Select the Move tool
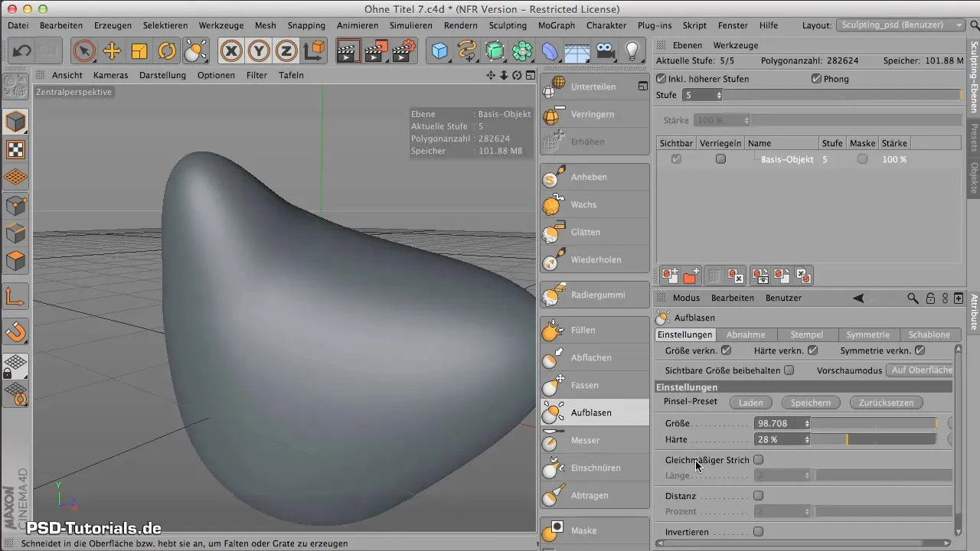The image size is (980, 551). point(112,51)
